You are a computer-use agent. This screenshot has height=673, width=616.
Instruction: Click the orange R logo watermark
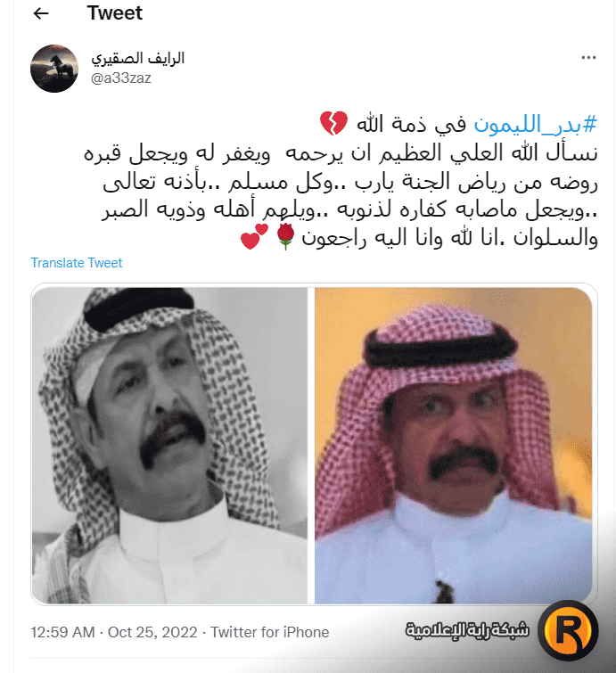click(568, 630)
